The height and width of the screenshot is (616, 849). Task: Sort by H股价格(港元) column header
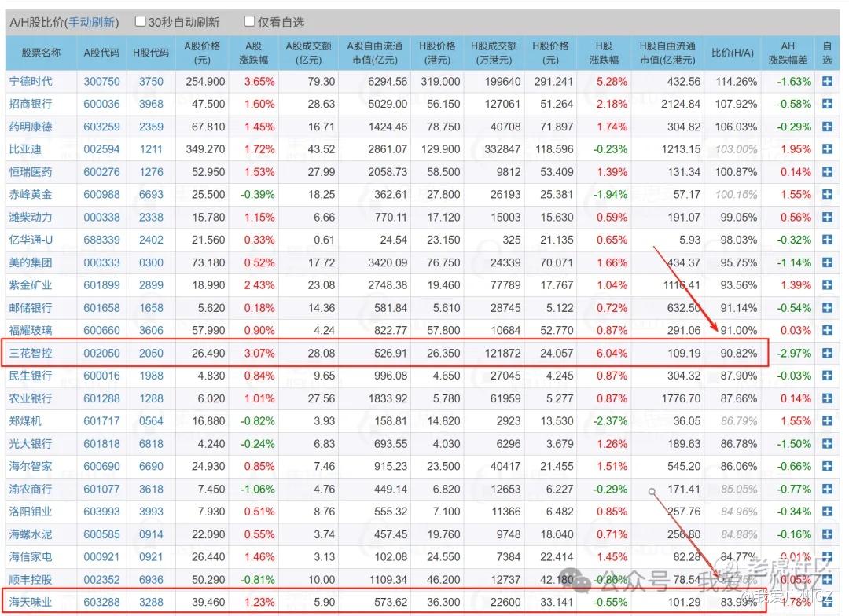point(438,53)
